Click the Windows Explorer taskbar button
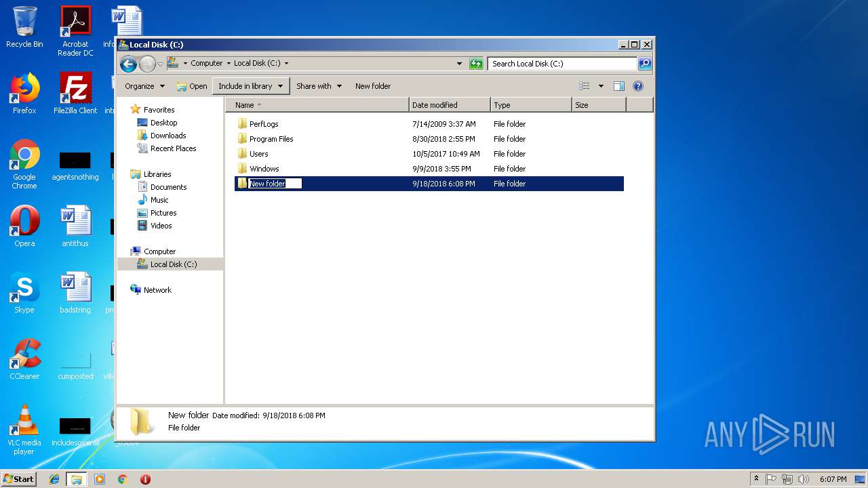Screen dimensions: 868x488 77,479
